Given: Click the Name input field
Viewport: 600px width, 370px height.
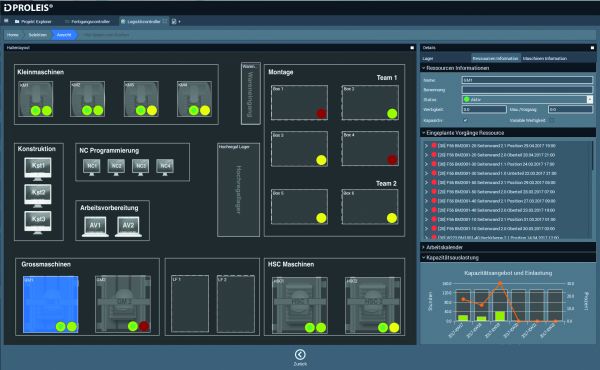Looking at the screenshot, I should coord(527,80).
